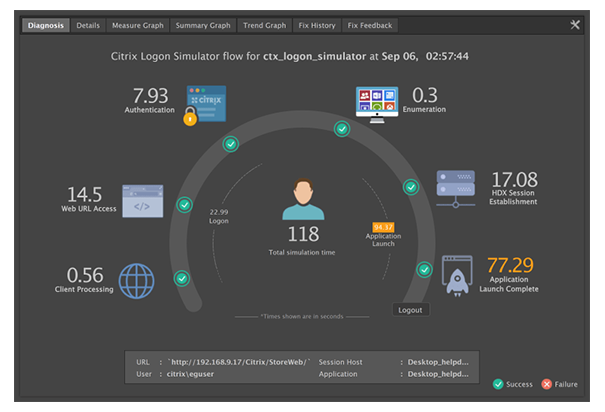Click the Application Desktop_helpd... value
This screenshot has height=412, width=605.
[x=438, y=374]
